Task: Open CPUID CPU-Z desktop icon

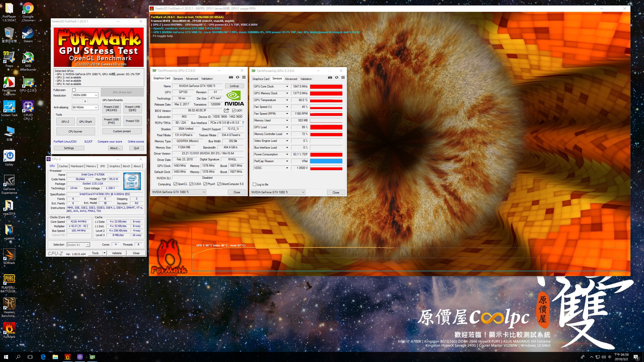Action: pos(28,111)
